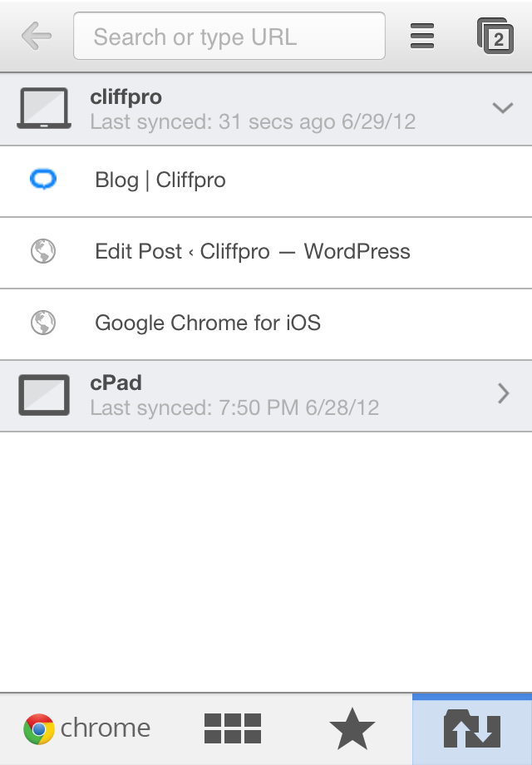Switch to the Most Visited grid tab
Image resolution: width=532 pixels, height=765 pixels.
tap(233, 728)
